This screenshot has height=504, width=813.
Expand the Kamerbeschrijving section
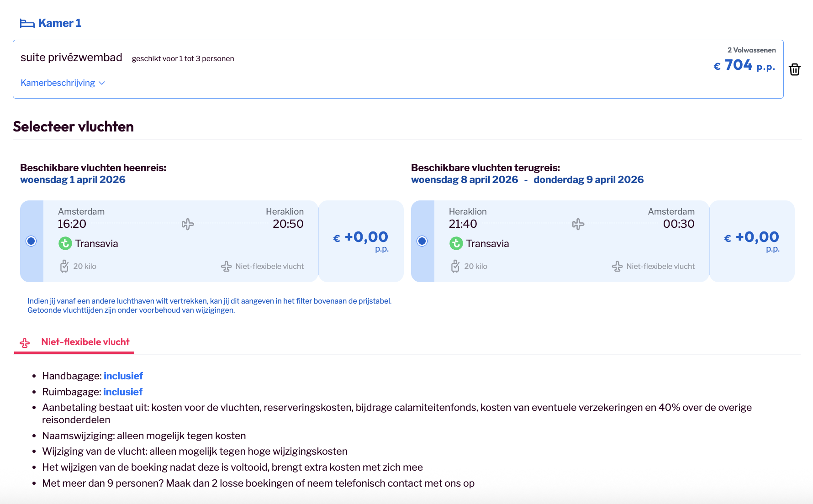[58, 83]
